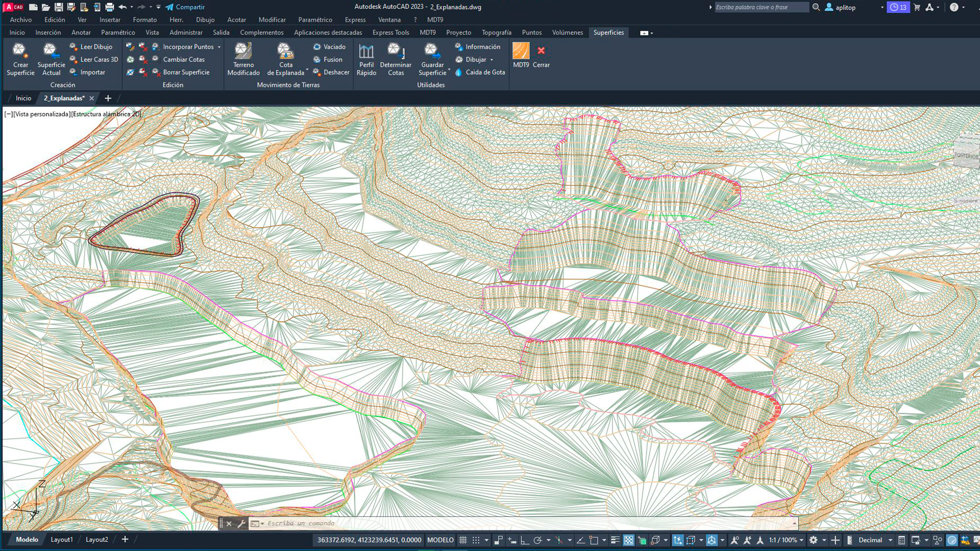Click the Crear Superficie tool icon
Image resolution: width=980 pixels, height=551 pixels.
(x=20, y=51)
